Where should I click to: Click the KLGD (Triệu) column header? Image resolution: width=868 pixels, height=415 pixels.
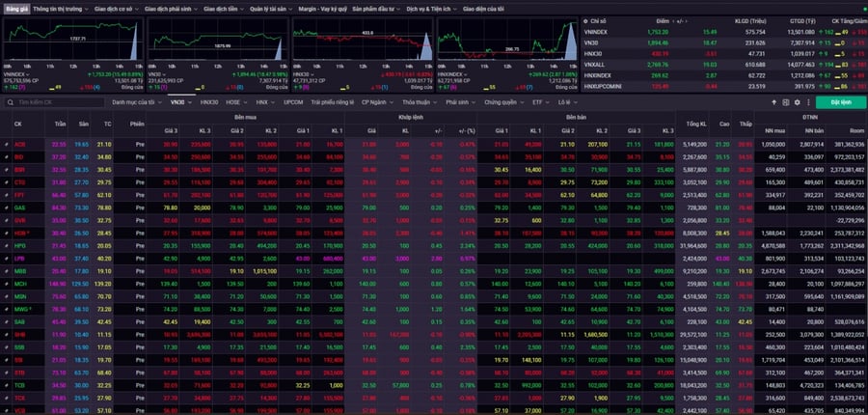(x=750, y=20)
